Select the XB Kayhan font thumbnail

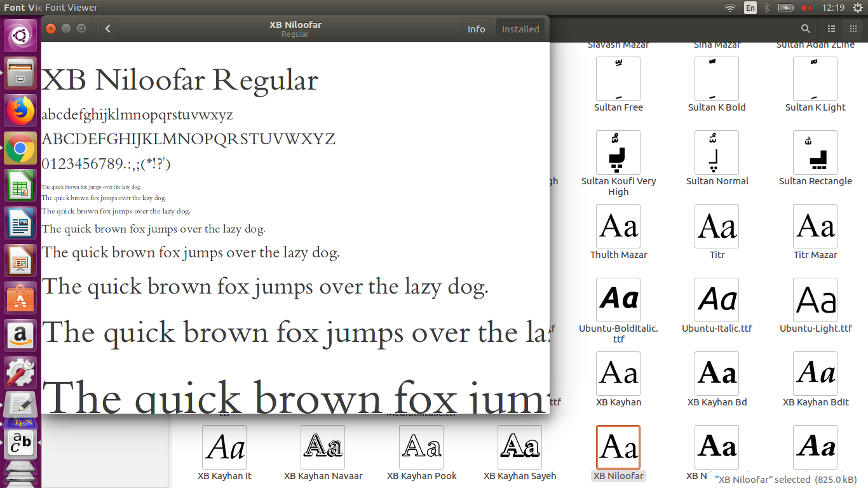(618, 374)
